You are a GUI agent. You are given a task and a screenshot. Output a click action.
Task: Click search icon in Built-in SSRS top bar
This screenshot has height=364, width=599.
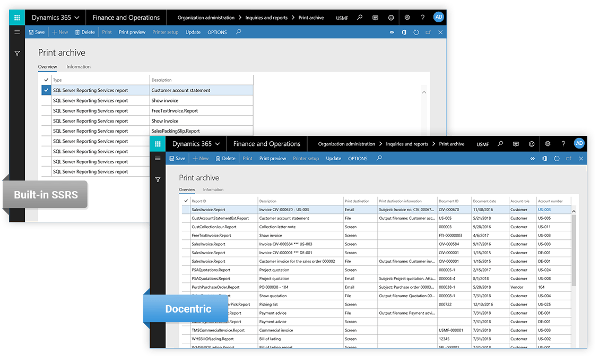(360, 18)
